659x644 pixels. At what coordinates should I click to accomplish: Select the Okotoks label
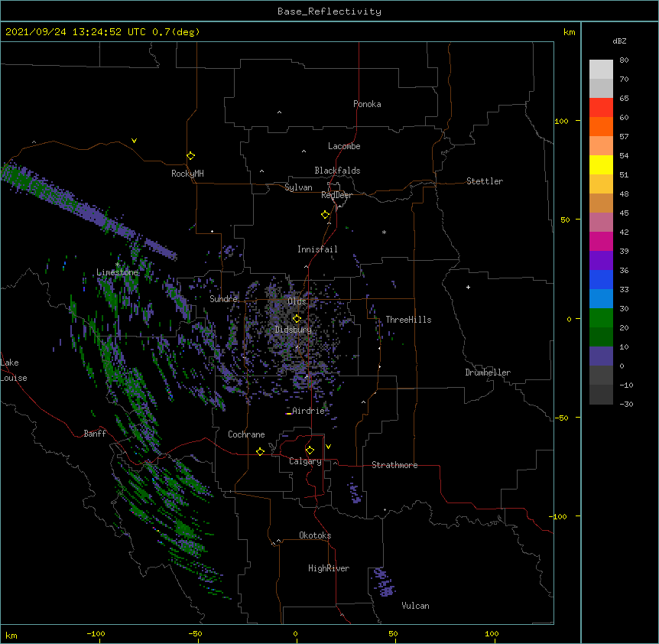click(315, 535)
